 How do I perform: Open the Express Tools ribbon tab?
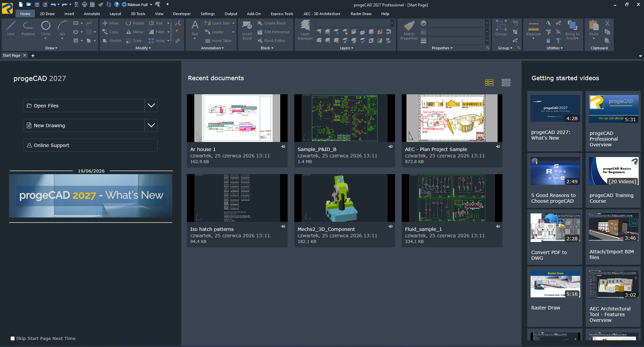point(282,14)
